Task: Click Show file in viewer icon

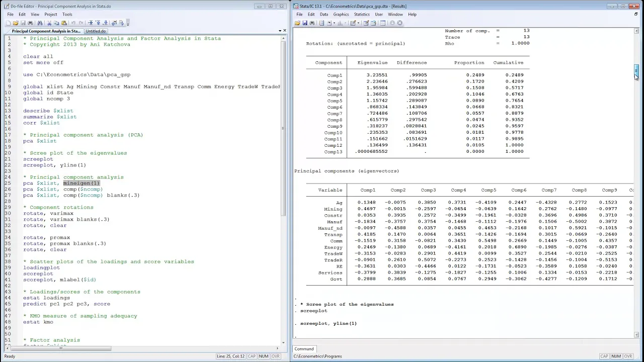Action: tap(114, 23)
